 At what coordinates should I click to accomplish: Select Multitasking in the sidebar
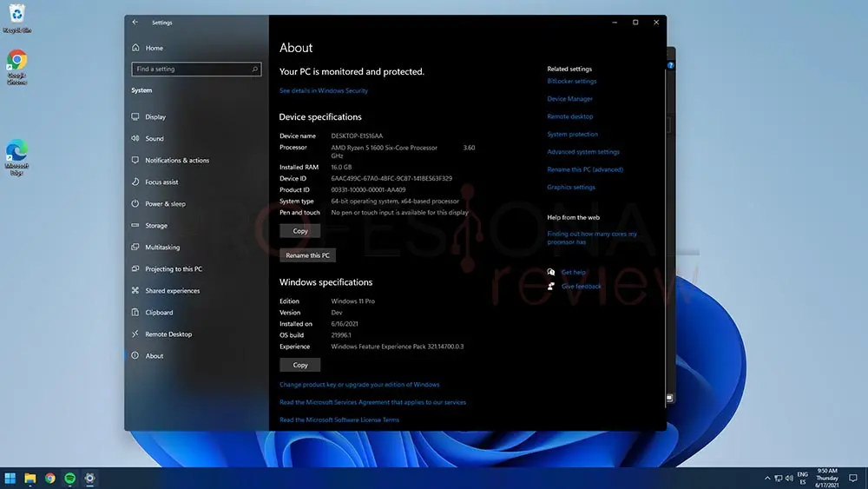click(x=155, y=247)
